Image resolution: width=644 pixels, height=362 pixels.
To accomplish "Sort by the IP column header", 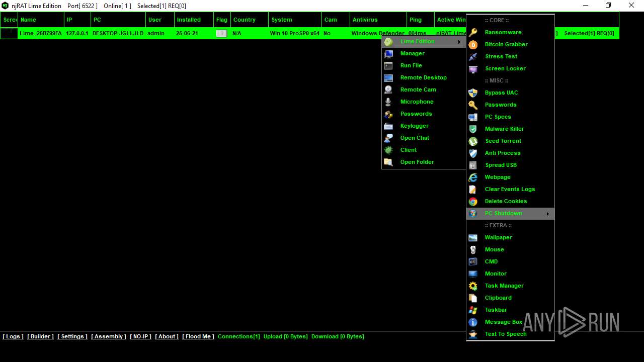I will tap(77, 20).
